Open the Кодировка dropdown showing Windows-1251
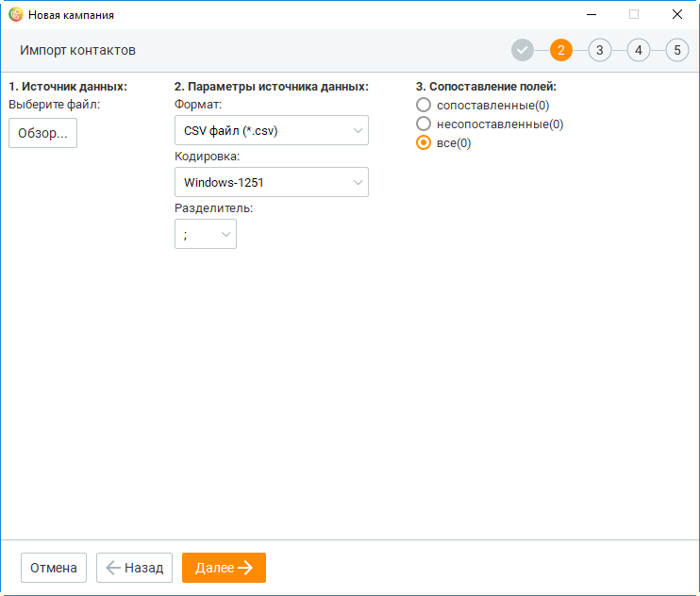Image resolution: width=700 pixels, height=596 pixels. coord(272,182)
